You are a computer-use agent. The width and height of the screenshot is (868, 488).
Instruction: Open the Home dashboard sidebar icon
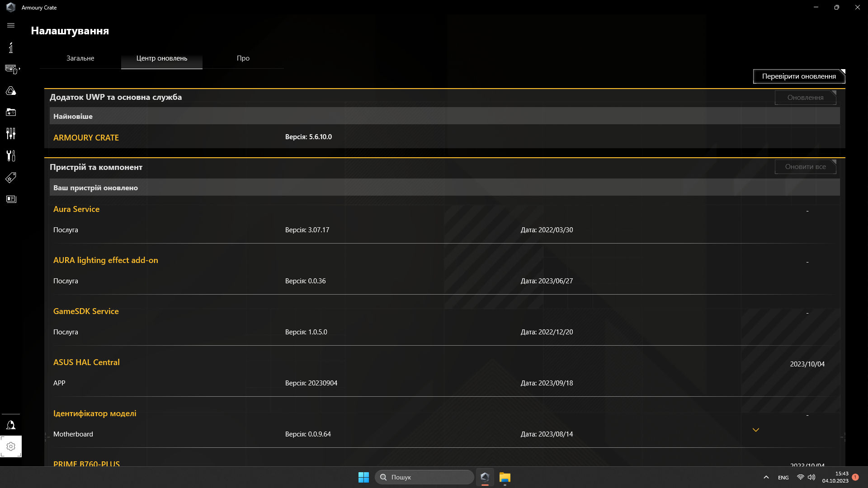(x=11, y=47)
